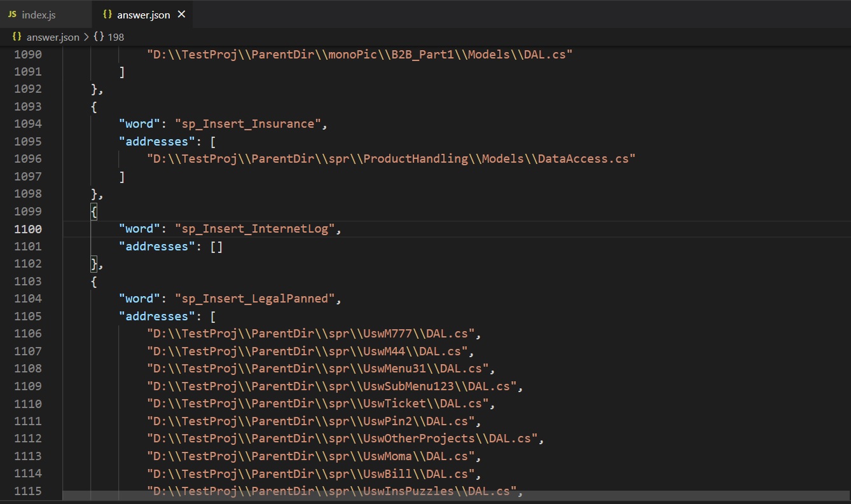Viewport: 851px width, 504px height.
Task: Click line number 1090
Action: (x=28, y=54)
